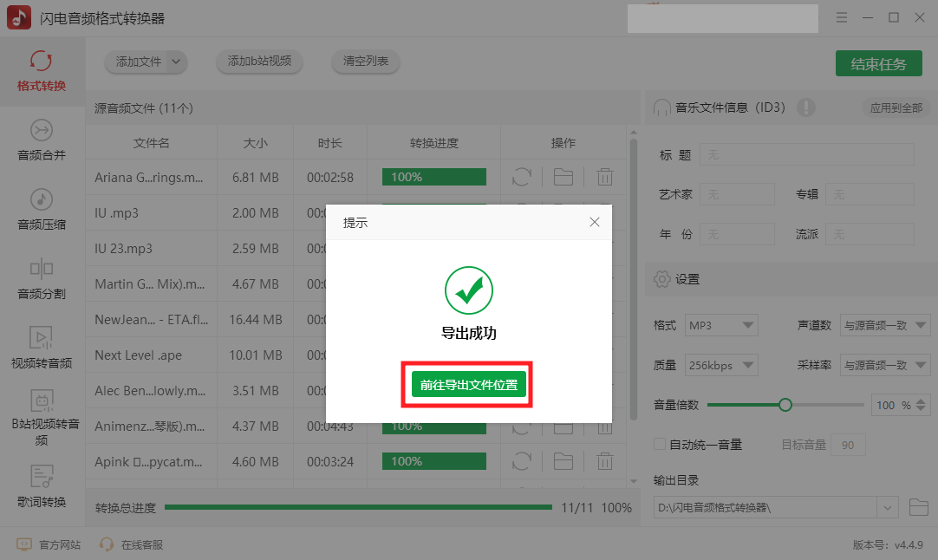Viewport: 938px width, 560px height.
Task: Select the NewJean... - ETA.fl file row
Action: [205, 320]
